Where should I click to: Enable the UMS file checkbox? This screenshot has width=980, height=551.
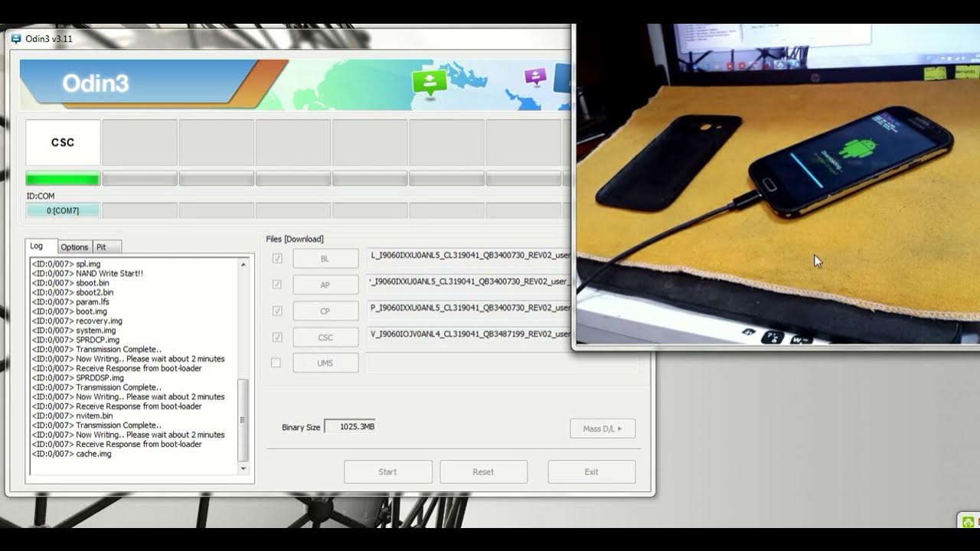coord(276,363)
